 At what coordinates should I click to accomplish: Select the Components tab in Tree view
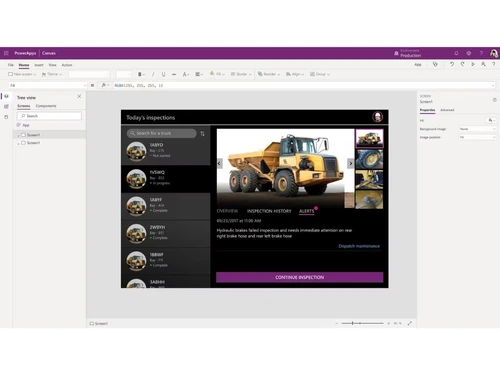(x=46, y=106)
